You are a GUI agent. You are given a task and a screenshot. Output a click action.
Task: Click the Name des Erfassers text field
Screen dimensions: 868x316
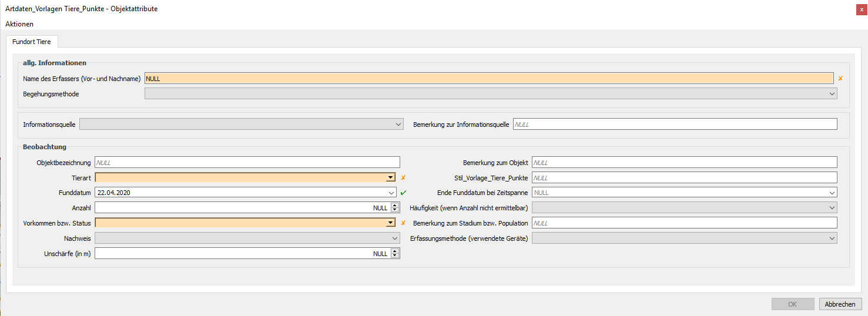click(488, 79)
